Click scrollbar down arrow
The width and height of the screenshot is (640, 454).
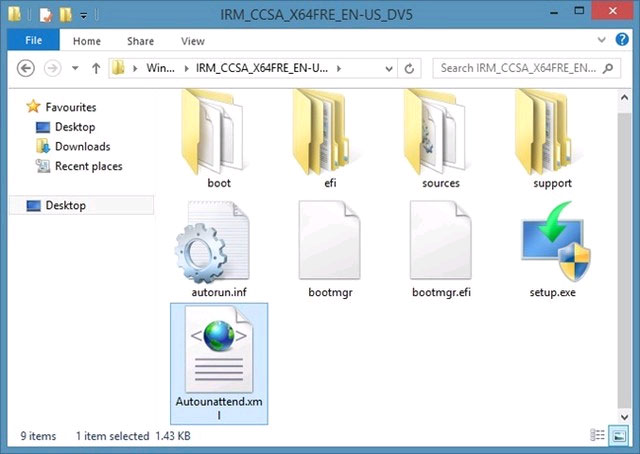624,417
